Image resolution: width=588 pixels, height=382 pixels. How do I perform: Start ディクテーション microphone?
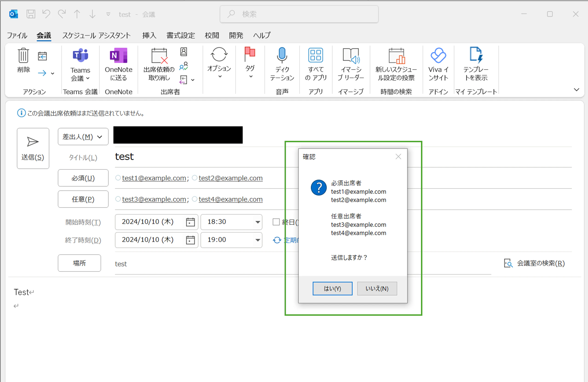pyautogui.click(x=282, y=55)
